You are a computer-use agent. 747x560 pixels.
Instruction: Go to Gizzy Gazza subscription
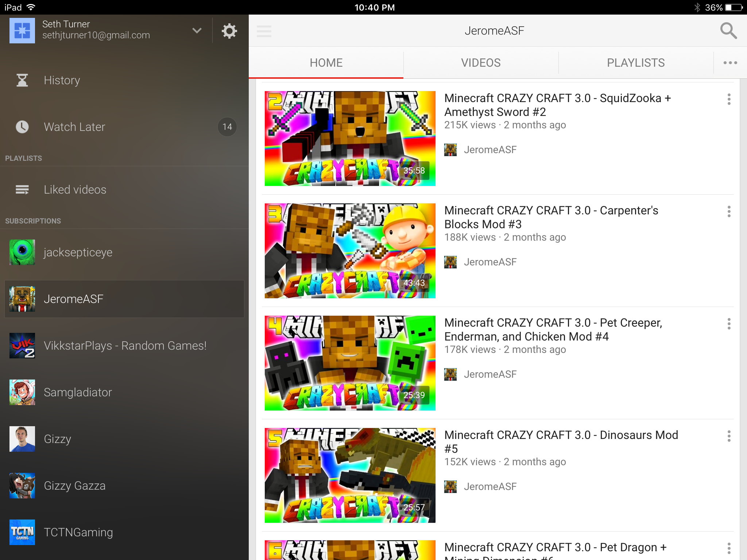[x=124, y=486]
